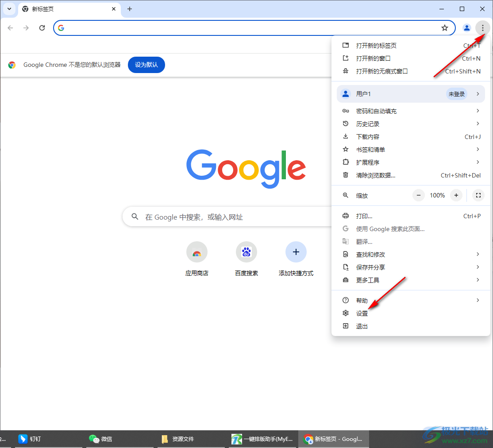
Task: Click the 帮助 question-mark icon
Action: coord(346,300)
